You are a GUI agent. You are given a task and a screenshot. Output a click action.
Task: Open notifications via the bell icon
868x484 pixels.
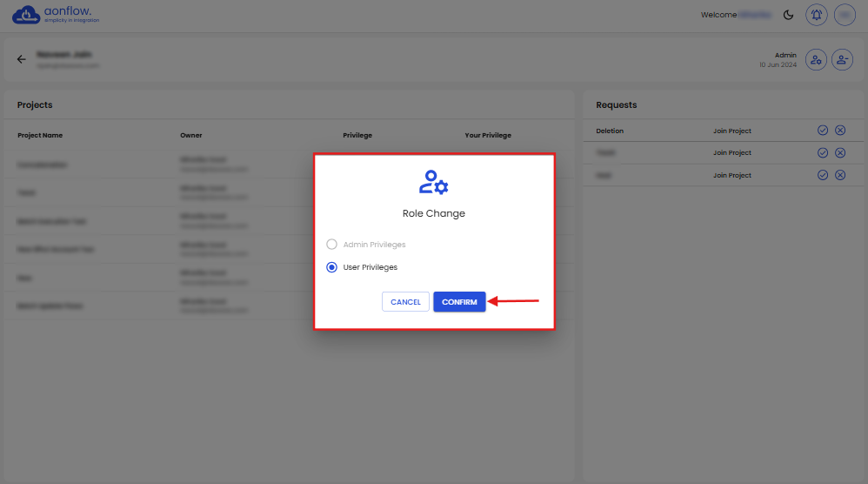pos(816,15)
